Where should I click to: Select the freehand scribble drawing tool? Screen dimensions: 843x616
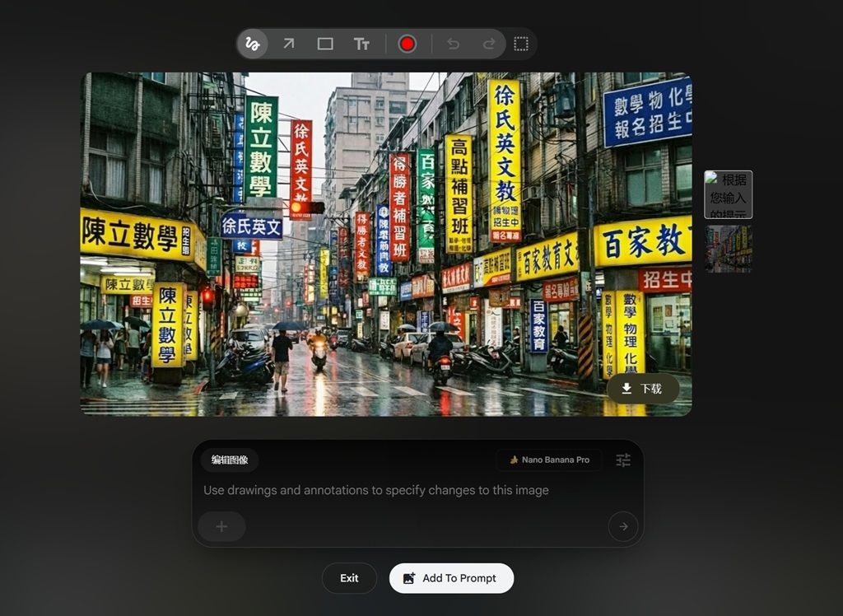point(253,44)
